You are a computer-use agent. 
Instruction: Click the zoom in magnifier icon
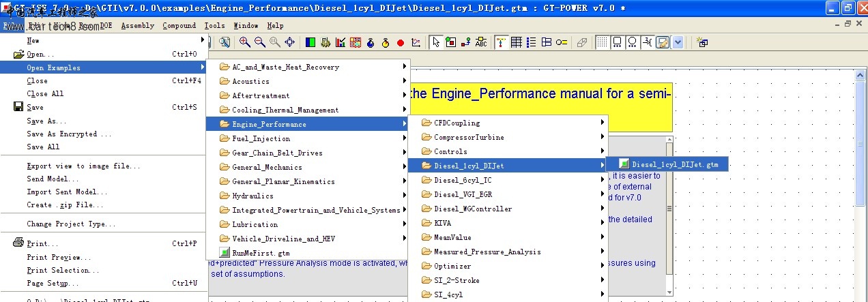tap(244, 42)
